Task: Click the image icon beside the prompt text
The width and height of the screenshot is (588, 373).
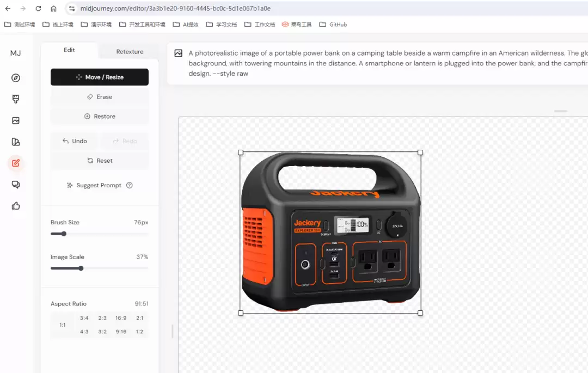Action: pyautogui.click(x=179, y=53)
